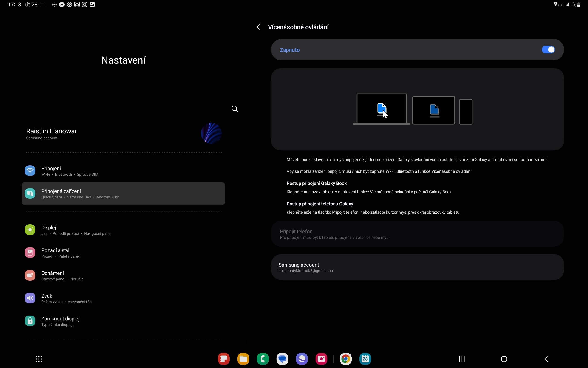
Task: Tap the Instagram notification icon in status bar
Action: (x=85, y=4)
